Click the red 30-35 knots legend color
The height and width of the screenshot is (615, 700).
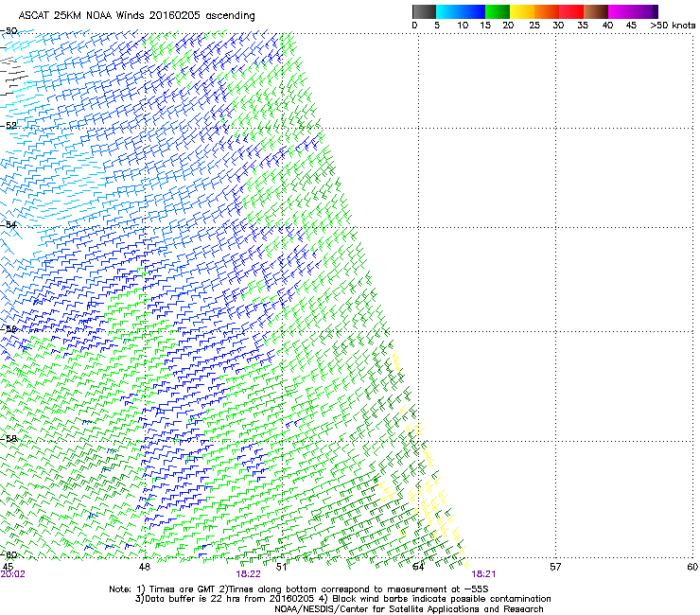[x=571, y=11]
